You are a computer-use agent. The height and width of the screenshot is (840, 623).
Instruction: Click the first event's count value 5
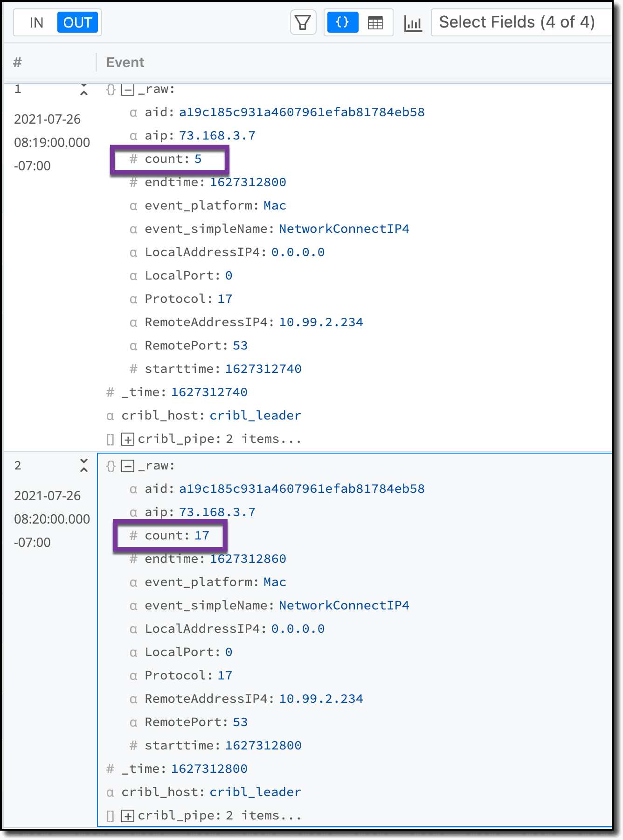[198, 159]
